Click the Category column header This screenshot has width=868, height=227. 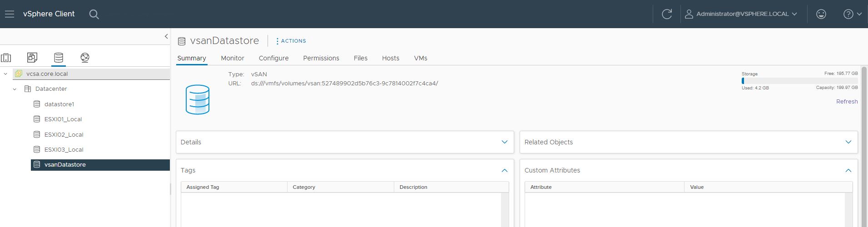(341, 187)
